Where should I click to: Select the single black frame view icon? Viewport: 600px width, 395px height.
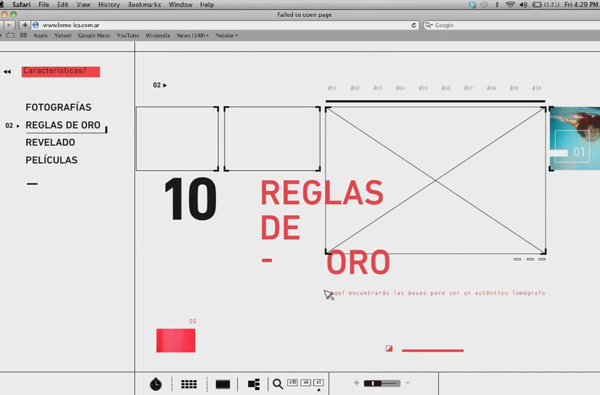(x=223, y=384)
